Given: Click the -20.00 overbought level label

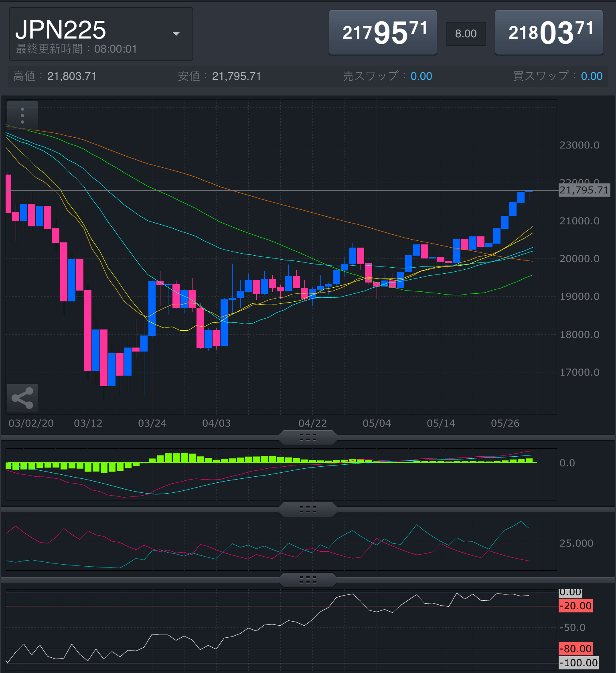Looking at the screenshot, I should [575, 606].
